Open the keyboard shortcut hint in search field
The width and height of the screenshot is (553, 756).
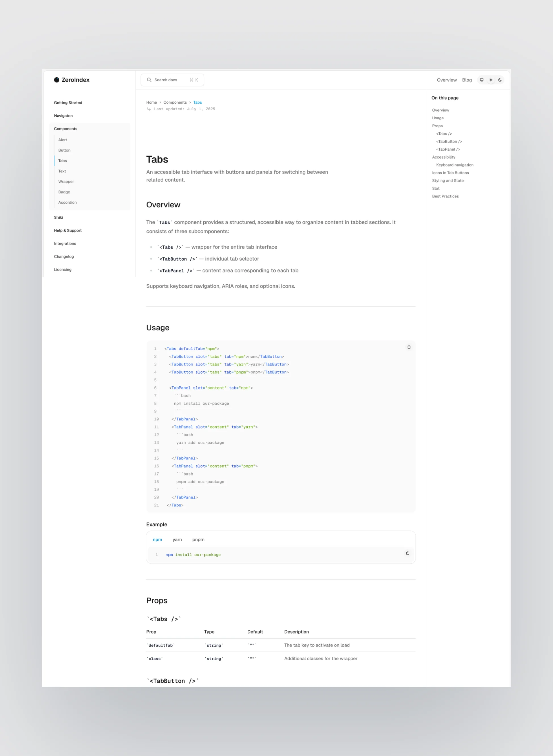point(193,80)
